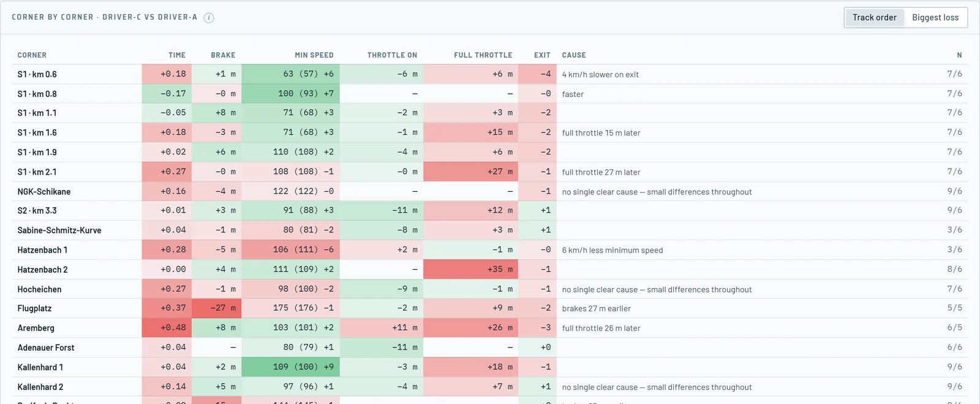Viewport: 980px width, 404px height.
Task: Select the S1 · km 2.1 corner name
Action: tap(37, 172)
